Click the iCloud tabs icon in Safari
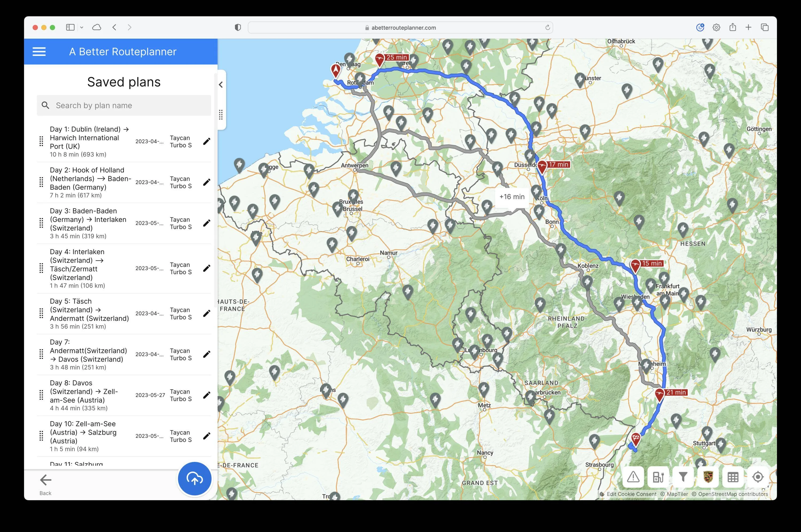 97,27
